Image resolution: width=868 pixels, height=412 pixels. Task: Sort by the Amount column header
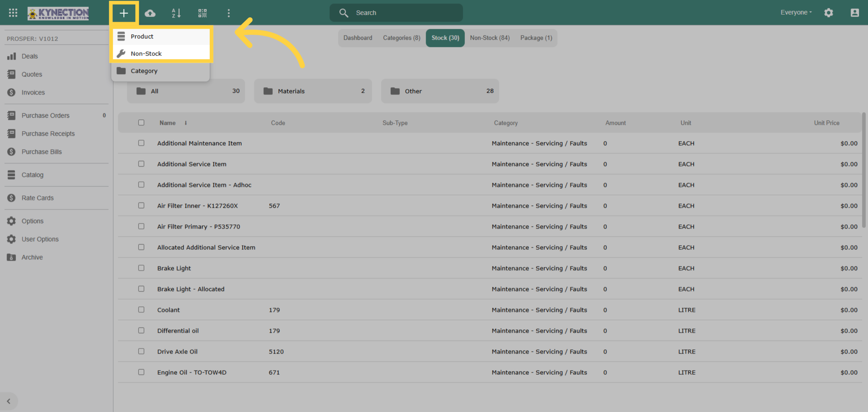coord(615,123)
